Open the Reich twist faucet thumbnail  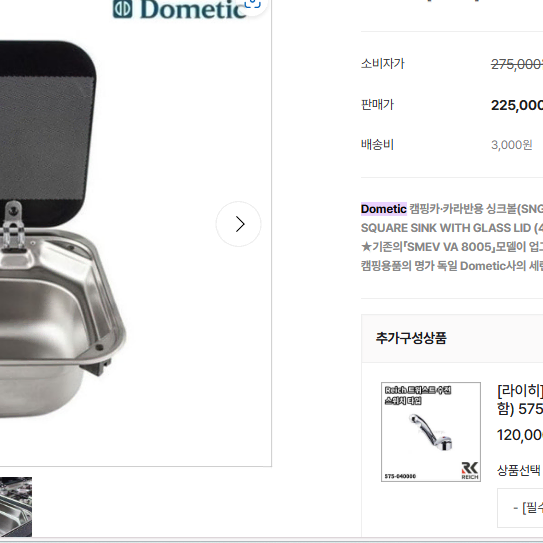click(x=431, y=432)
